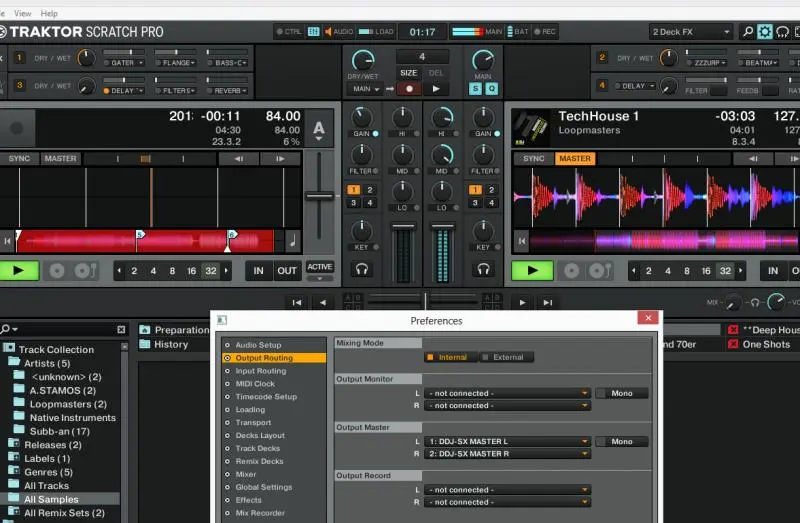Click the loop IN button on left deck

coord(259,270)
